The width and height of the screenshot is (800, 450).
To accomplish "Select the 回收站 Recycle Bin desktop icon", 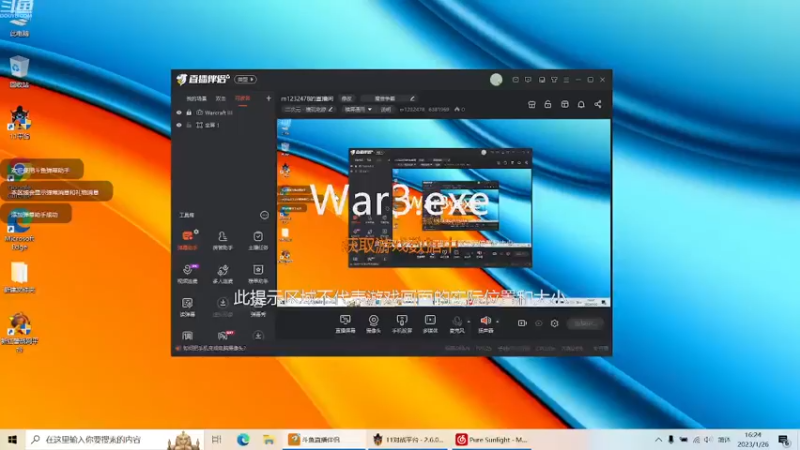I will 19,72.
